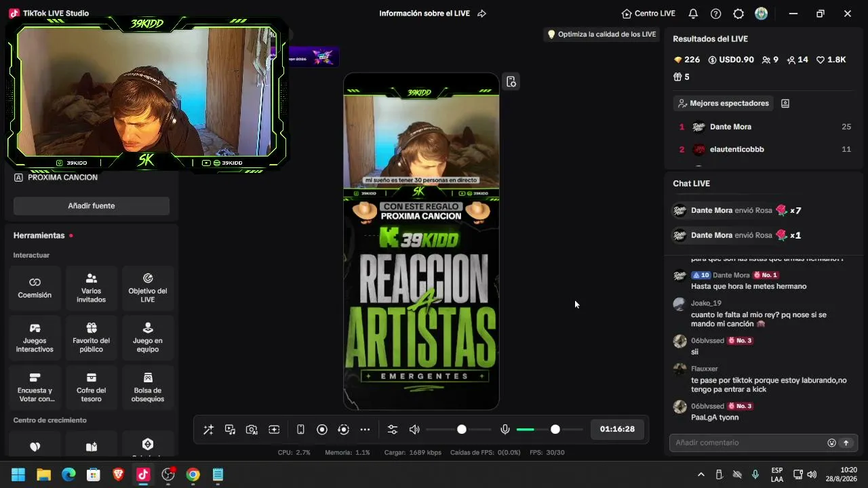Click Añadir fuente button
Viewport: 868px width, 488px height.
point(92,205)
